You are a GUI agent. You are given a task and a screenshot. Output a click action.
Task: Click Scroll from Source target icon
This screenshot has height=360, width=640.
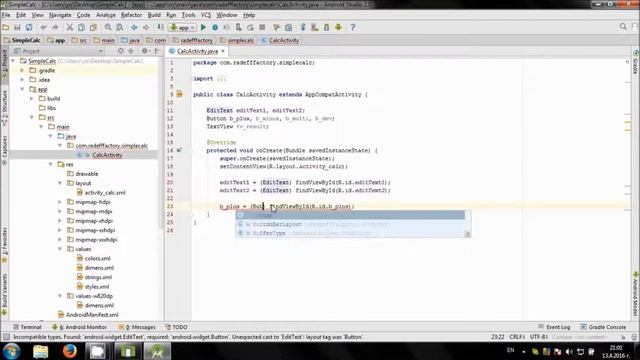(x=120, y=51)
